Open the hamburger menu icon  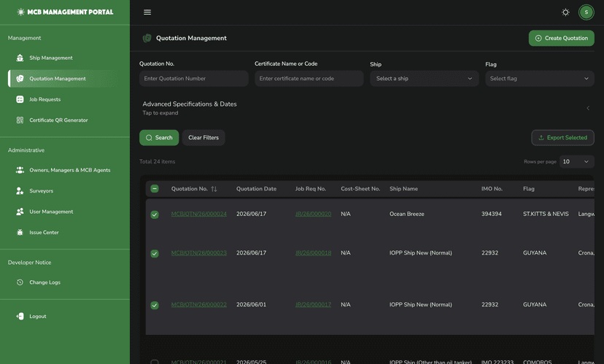pyautogui.click(x=147, y=12)
